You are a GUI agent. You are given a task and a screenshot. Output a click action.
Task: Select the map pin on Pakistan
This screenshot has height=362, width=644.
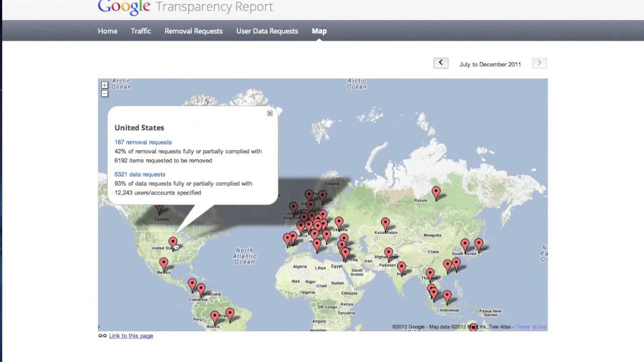pyautogui.click(x=388, y=254)
